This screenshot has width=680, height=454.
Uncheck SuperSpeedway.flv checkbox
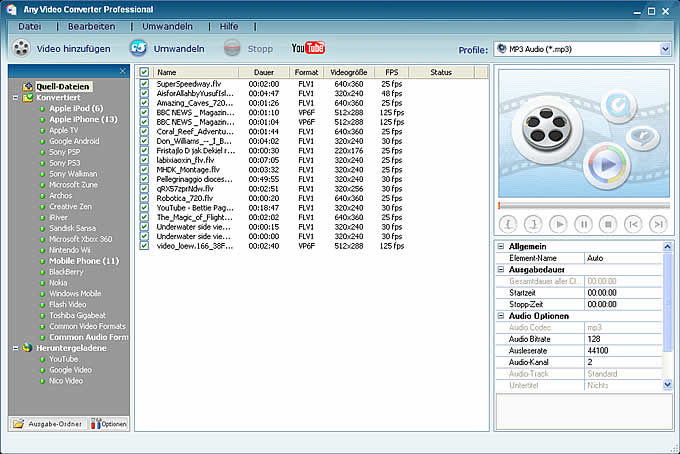point(144,84)
